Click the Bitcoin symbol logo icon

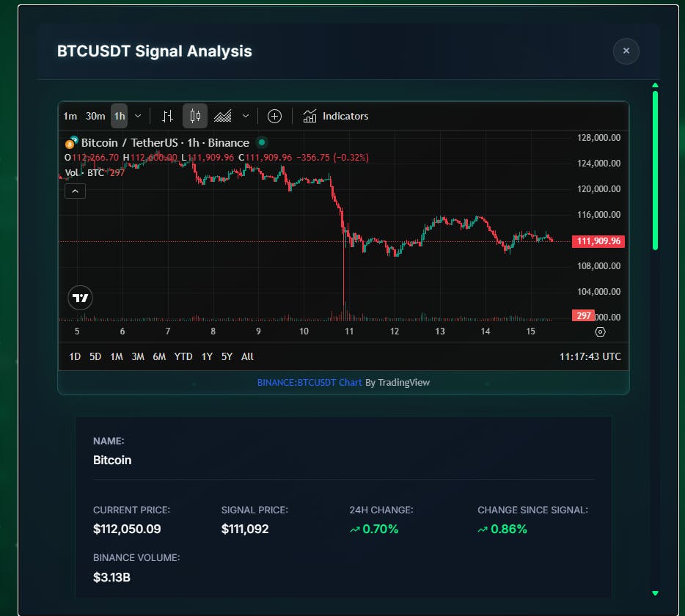[70, 142]
